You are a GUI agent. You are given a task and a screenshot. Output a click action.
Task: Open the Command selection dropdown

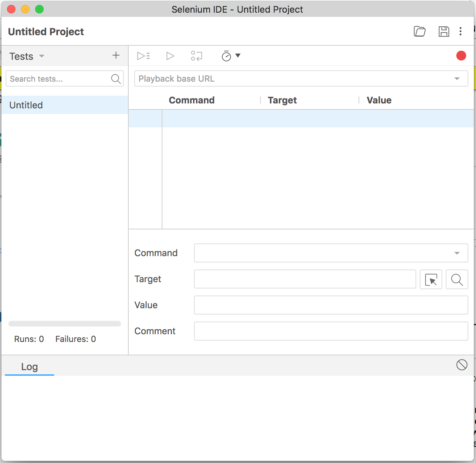pyautogui.click(x=457, y=253)
